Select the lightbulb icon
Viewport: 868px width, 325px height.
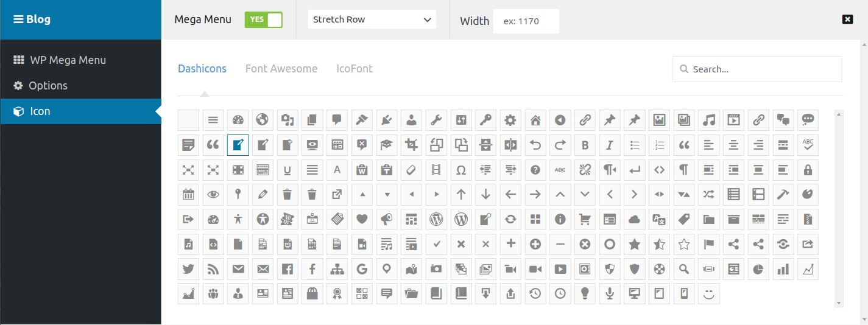585,294
